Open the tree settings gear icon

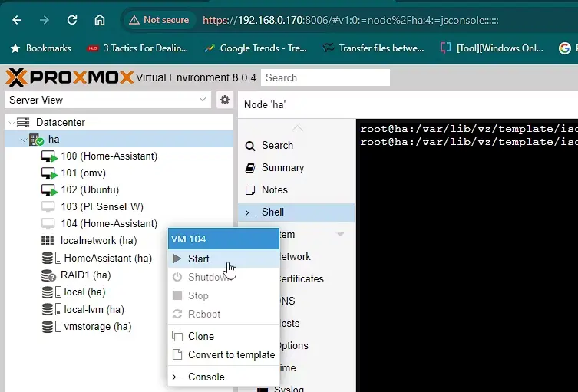click(x=225, y=100)
